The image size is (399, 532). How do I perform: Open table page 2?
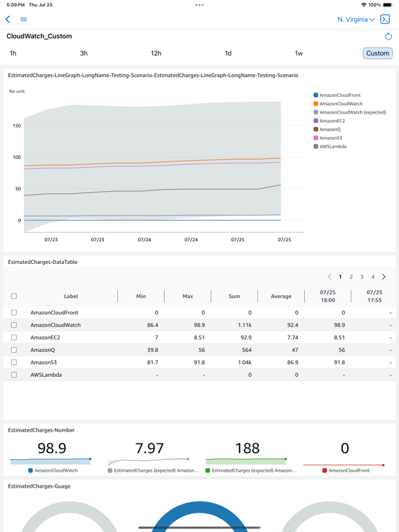[x=351, y=277]
